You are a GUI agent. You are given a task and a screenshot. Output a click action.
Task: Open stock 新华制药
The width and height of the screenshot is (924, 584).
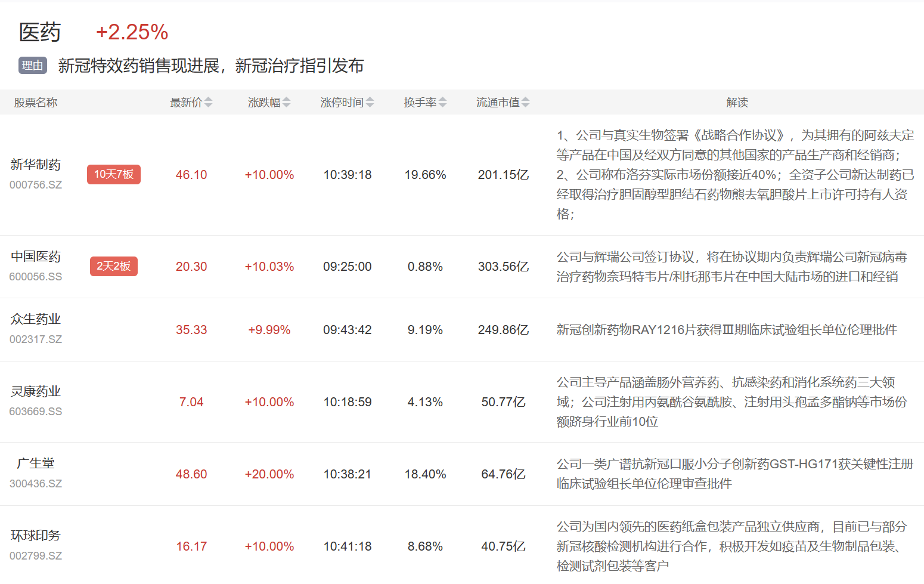pos(36,165)
